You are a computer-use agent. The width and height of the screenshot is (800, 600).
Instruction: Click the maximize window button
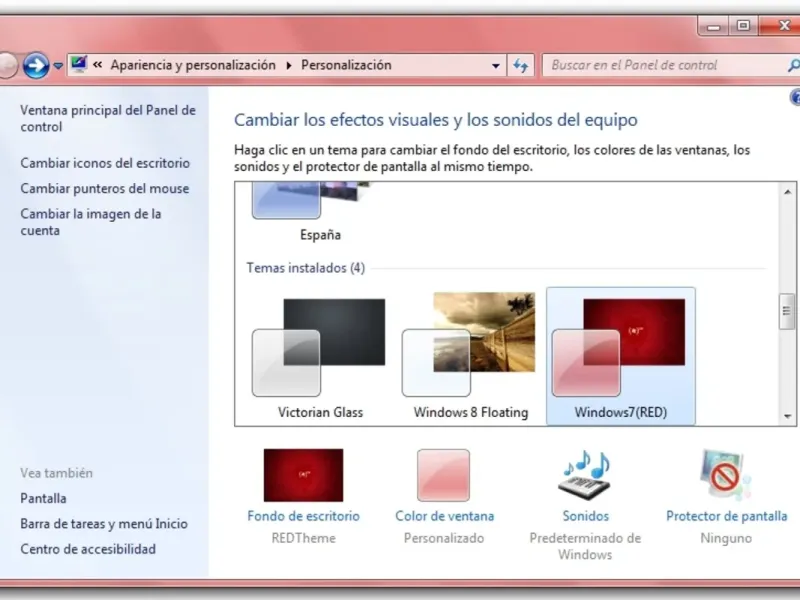tap(743, 26)
